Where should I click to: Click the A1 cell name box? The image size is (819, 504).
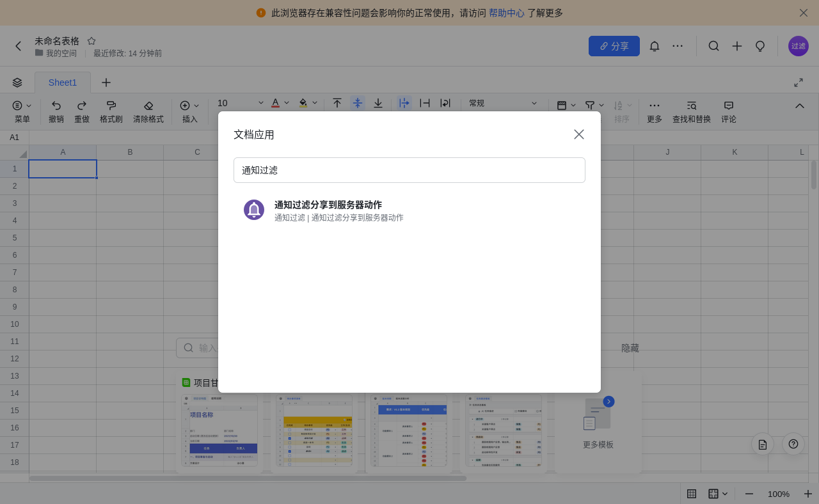(14, 138)
